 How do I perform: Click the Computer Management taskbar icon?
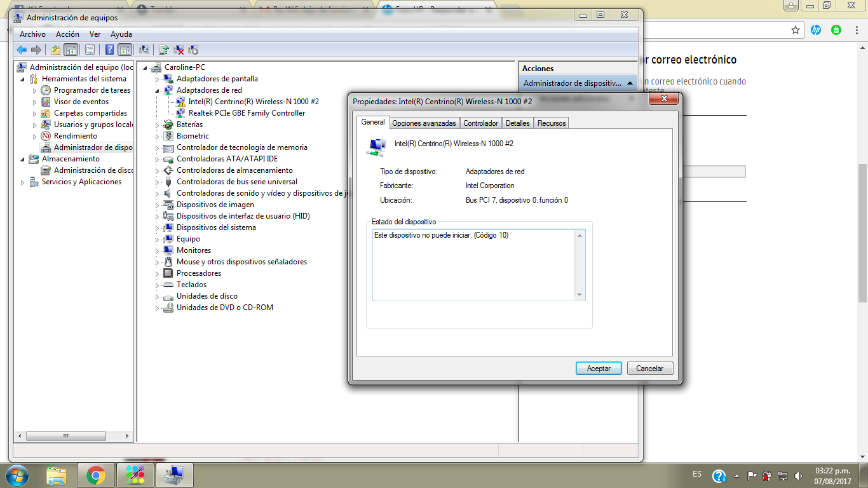point(174,475)
